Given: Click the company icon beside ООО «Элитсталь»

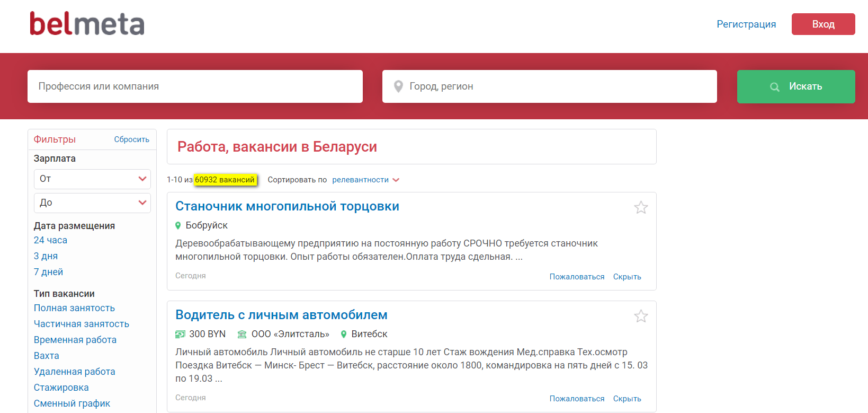Looking at the screenshot, I should [x=242, y=334].
